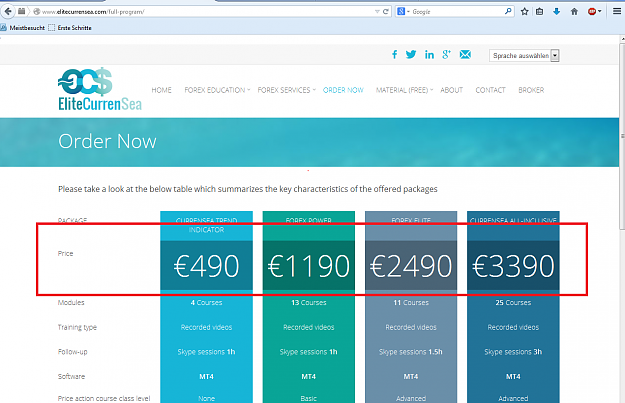The image size is (625, 403).
Task: Open the downloads arrow icon
Action: [556, 12]
